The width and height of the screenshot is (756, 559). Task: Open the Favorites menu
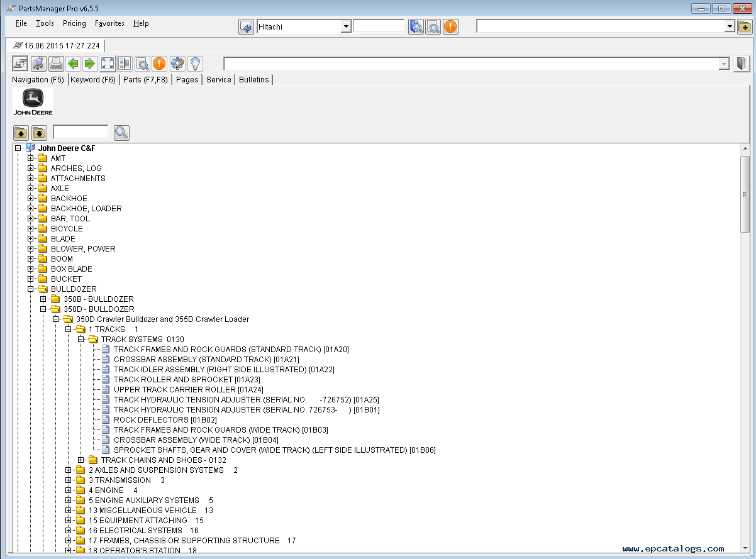(109, 23)
